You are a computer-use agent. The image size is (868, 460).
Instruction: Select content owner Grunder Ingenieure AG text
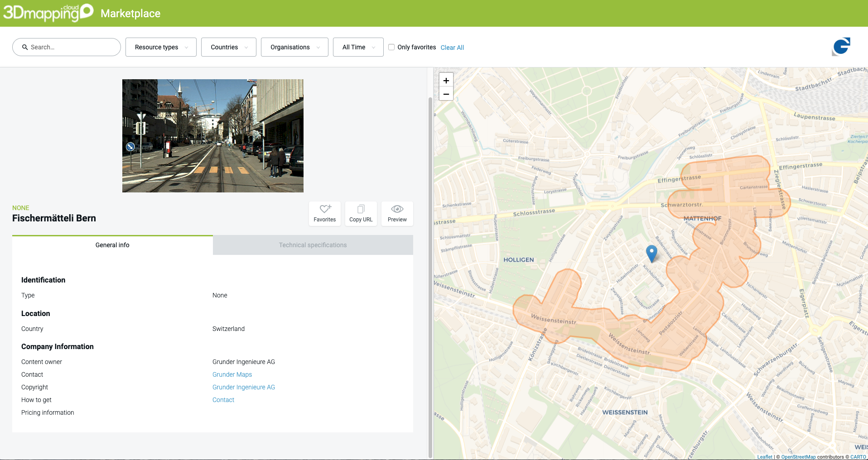[244, 362]
